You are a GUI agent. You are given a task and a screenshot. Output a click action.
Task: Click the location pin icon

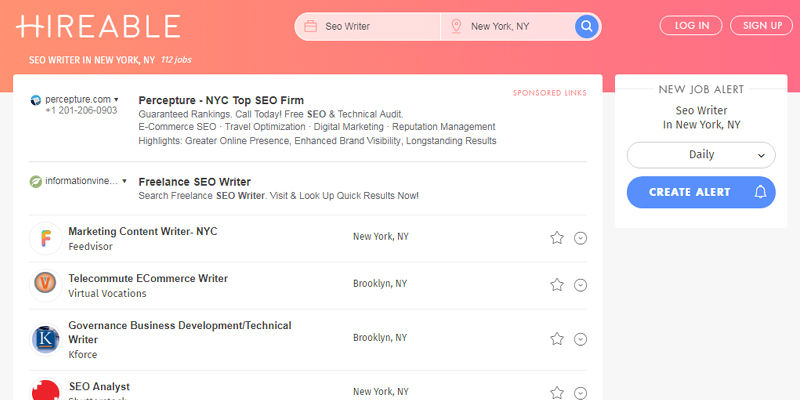[456, 26]
